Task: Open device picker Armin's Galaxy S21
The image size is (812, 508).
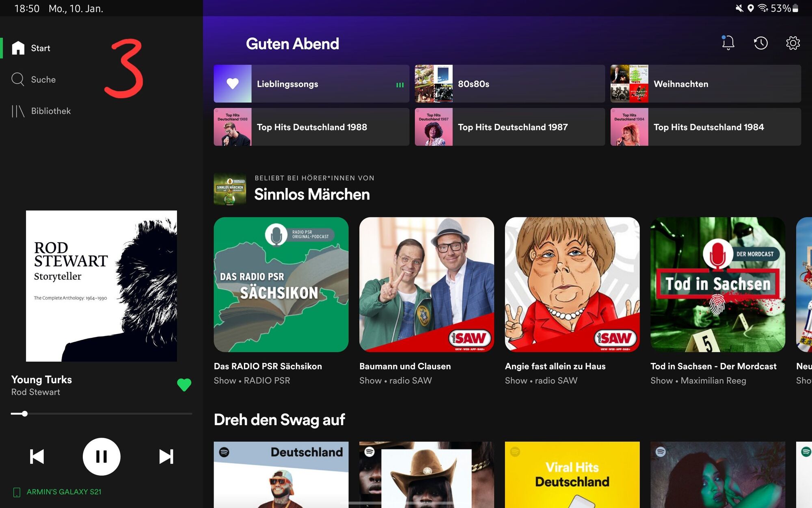Action: click(57, 492)
